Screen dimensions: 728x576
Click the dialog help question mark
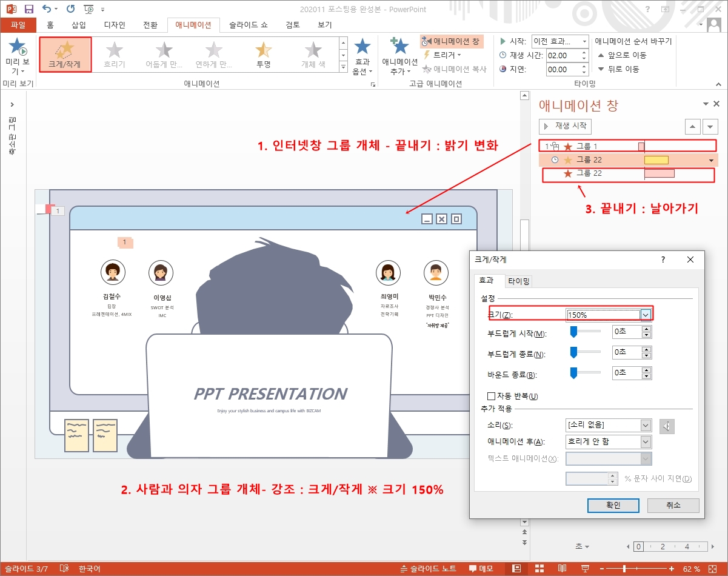pyautogui.click(x=663, y=260)
